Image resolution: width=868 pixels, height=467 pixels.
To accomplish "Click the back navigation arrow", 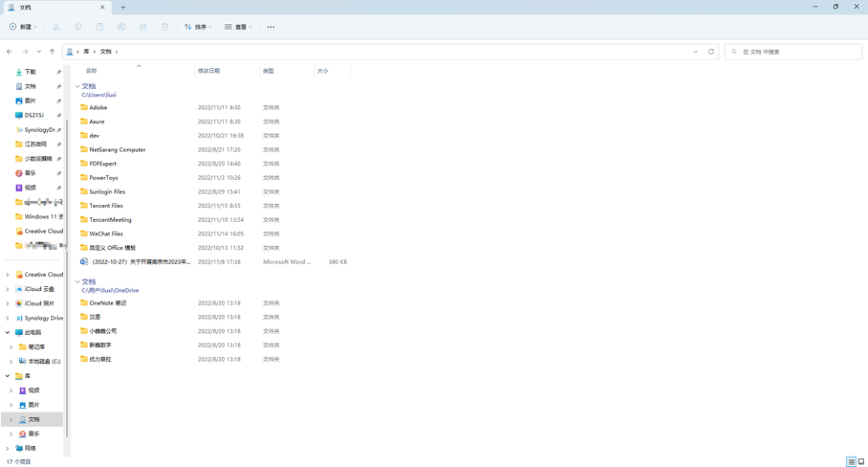I will pyautogui.click(x=10, y=51).
